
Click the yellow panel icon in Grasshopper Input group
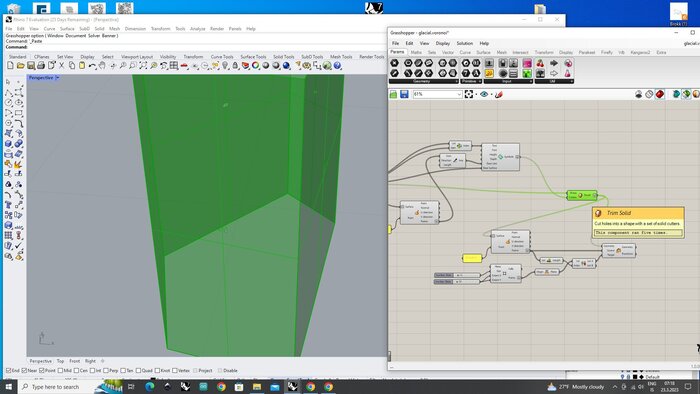pyautogui.click(x=489, y=73)
